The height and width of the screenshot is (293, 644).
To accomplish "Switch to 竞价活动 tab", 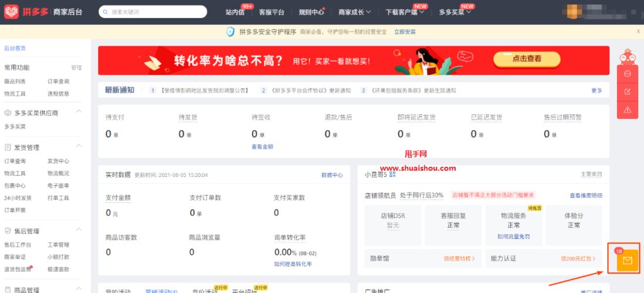I will pos(205,291).
